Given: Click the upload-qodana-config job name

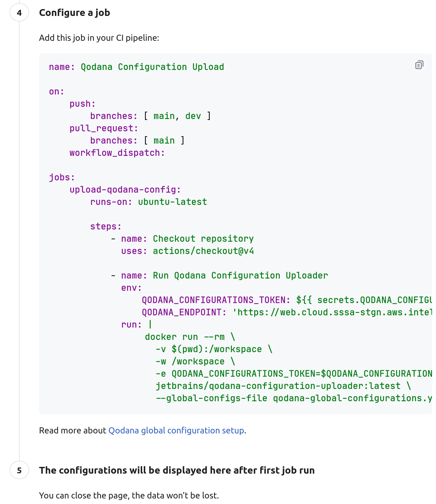Looking at the screenshot, I should coord(125,189).
